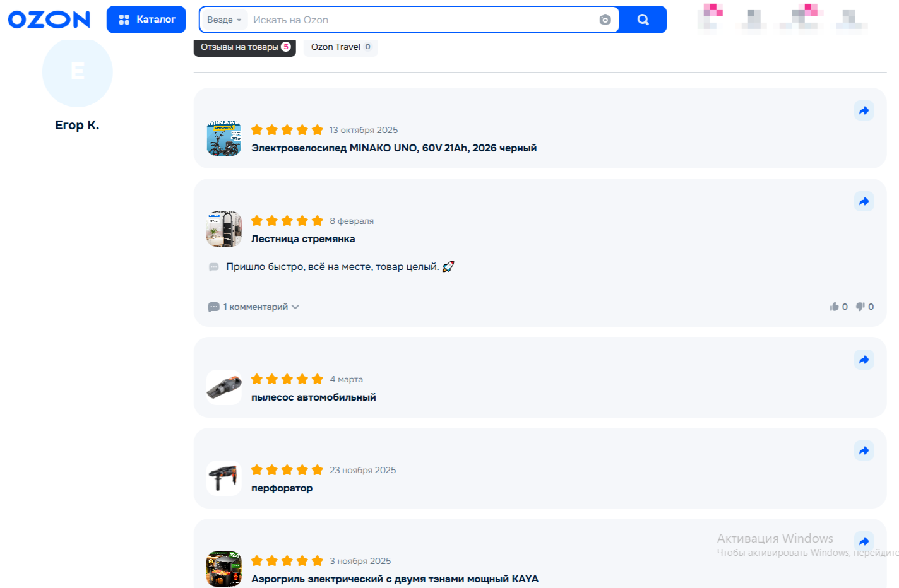Open the Каталог menu button
Viewport: 899px width, 588px height.
[x=146, y=20]
